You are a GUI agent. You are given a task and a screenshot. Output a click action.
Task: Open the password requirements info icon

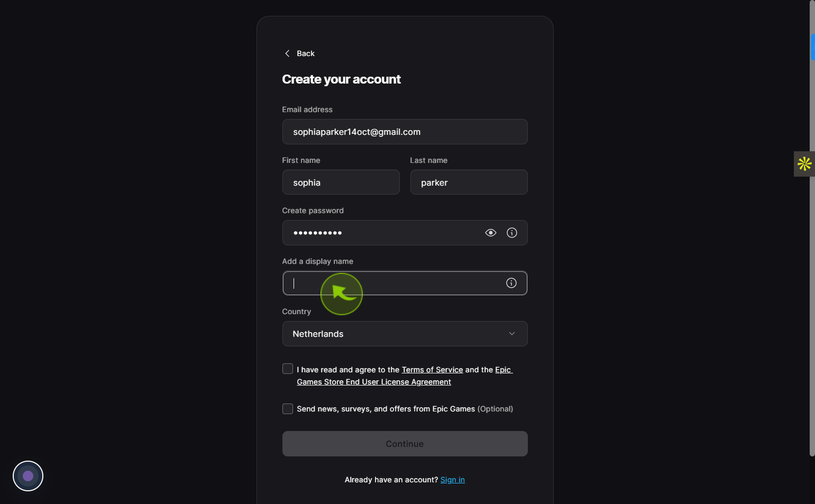pos(512,233)
